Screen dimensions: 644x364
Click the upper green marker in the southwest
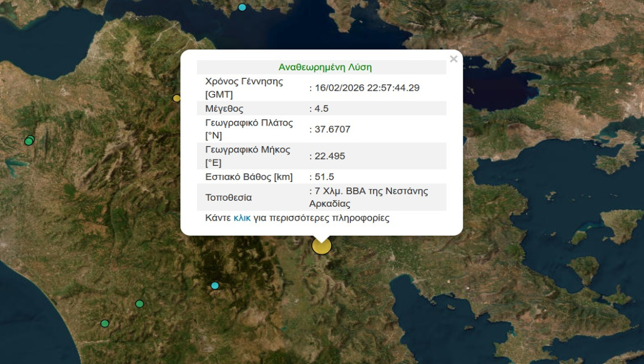pos(140,304)
